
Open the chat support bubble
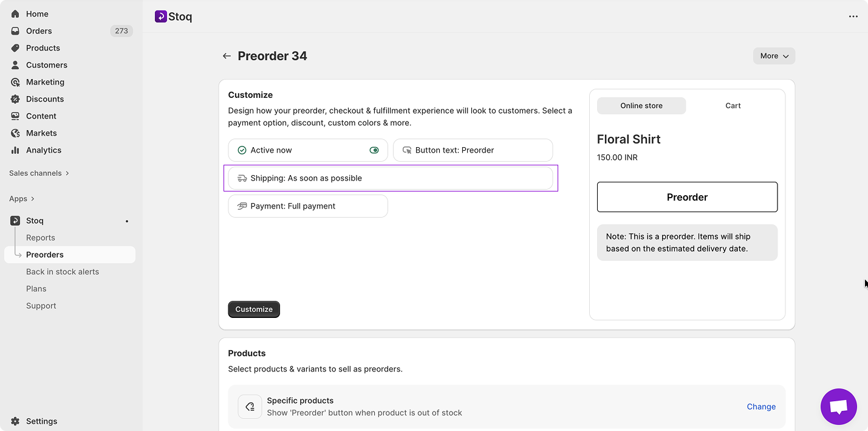pos(838,407)
